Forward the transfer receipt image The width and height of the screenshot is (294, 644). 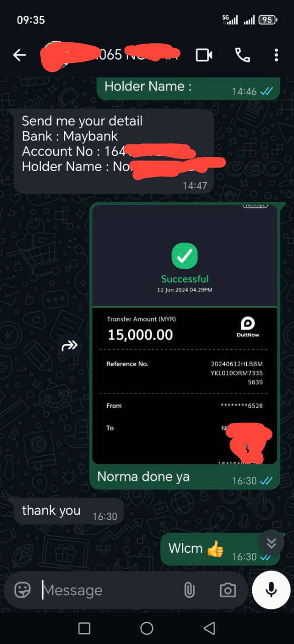tap(70, 345)
